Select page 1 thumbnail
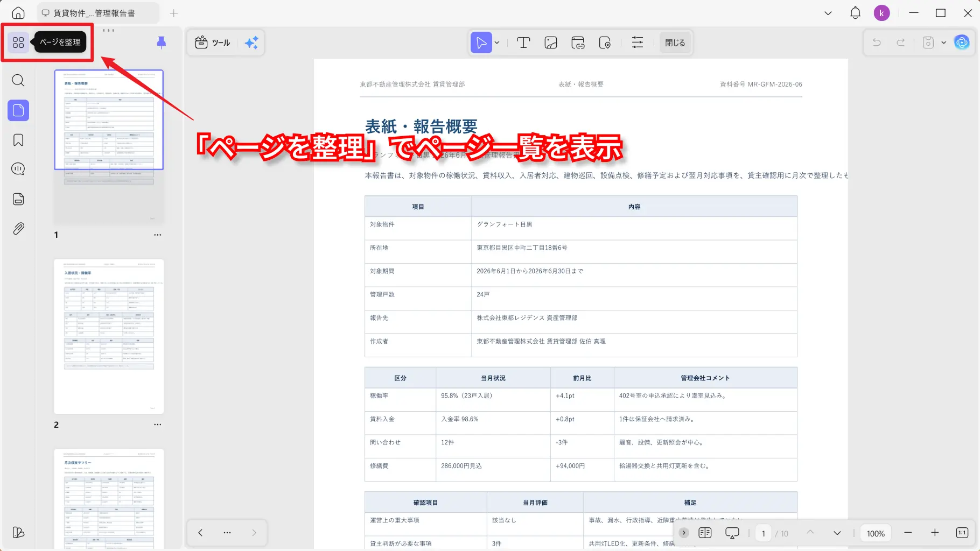This screenshot has height=551, width=980. click(109, 147)
